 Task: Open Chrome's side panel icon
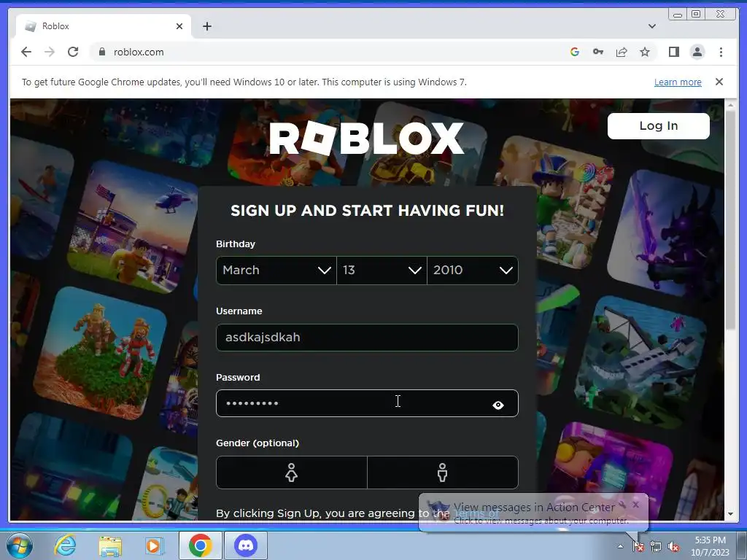click(x=673, y=52)
